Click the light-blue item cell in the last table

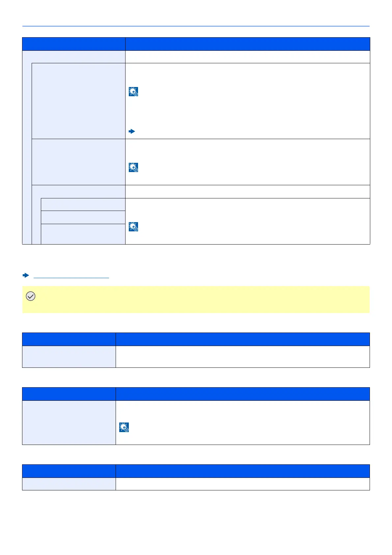click(x=69, y=484)
